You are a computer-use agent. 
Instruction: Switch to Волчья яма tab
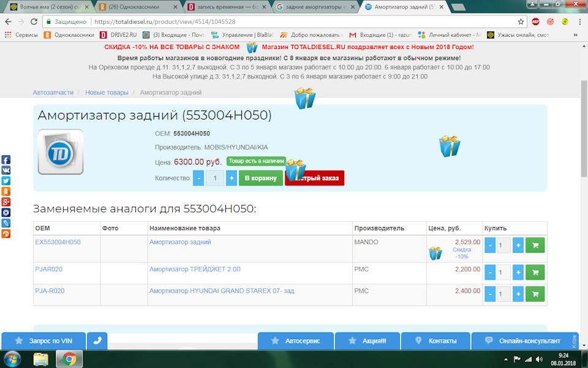[x=50, y=7]
